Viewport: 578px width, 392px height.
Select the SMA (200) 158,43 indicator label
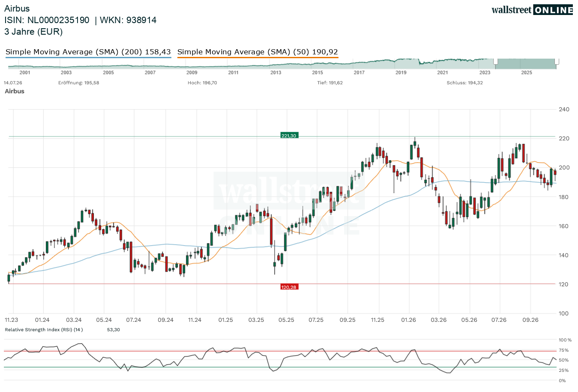(88, 52)
